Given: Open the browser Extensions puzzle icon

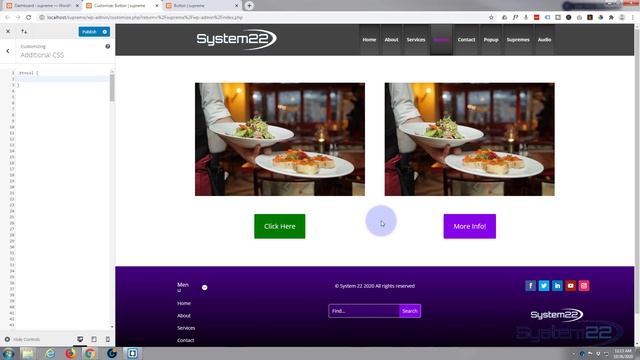Looking at the screenshot, I should (611, 18).
